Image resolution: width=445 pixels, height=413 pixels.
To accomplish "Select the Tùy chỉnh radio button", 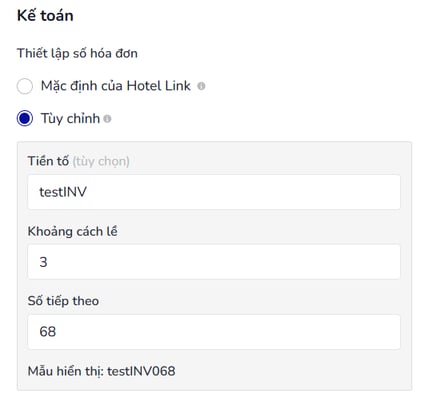I will point(25,118).
